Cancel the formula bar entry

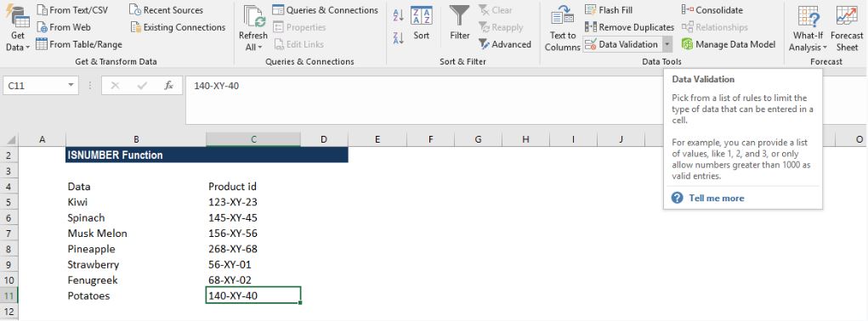[x=115, y=86]
